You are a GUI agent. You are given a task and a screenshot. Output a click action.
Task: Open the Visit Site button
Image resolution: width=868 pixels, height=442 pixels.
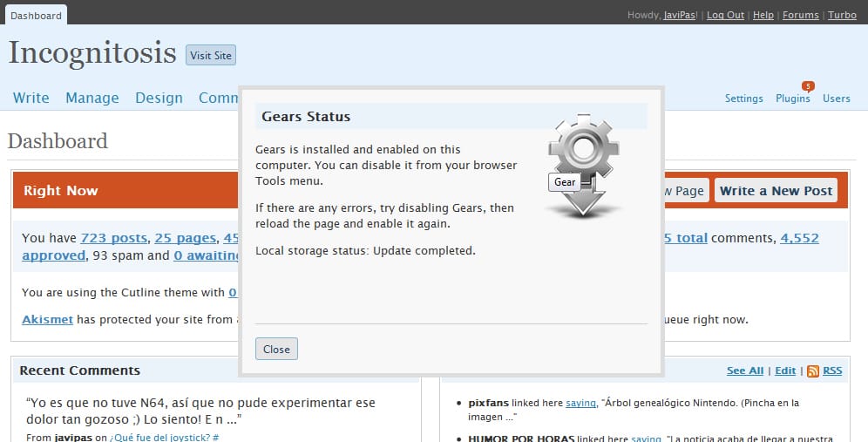pos(211,55)
